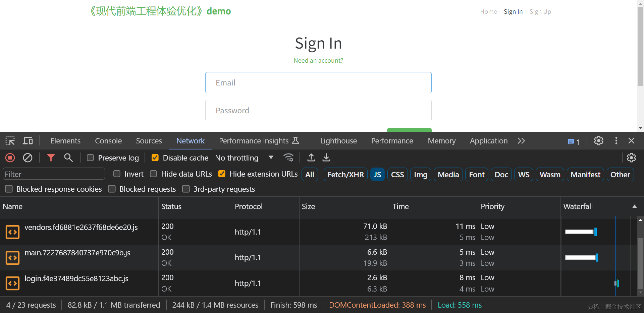Click the Email input field
This screenshot has width=644, height=313.
(318, 83)
